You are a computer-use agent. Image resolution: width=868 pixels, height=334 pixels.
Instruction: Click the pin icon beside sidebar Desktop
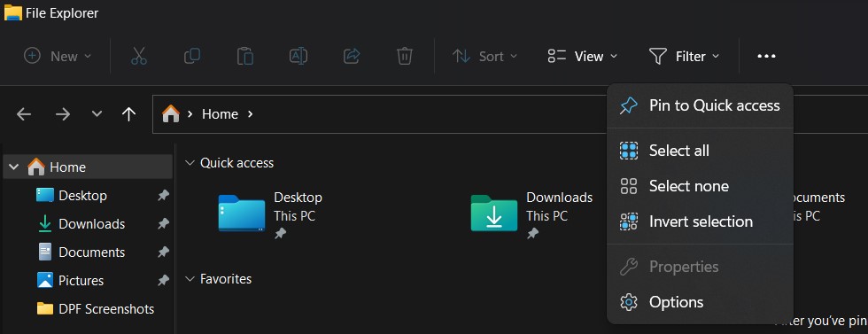(163, 196)
